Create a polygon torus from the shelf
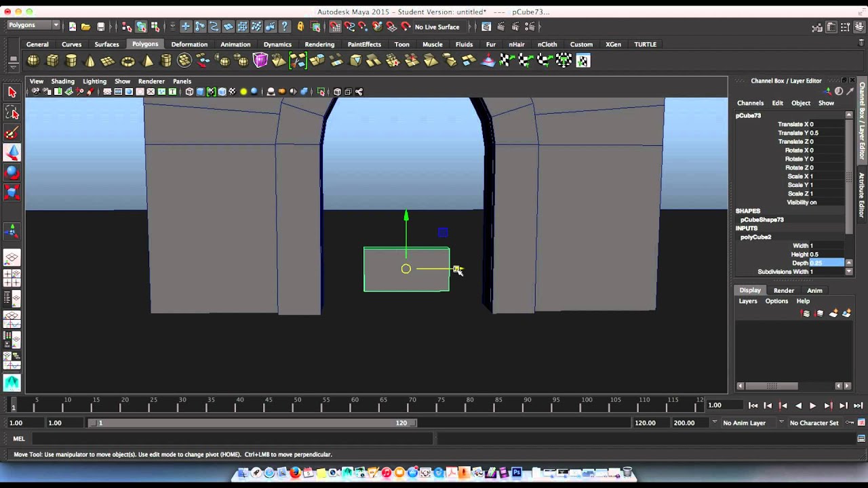 point(127,61)
